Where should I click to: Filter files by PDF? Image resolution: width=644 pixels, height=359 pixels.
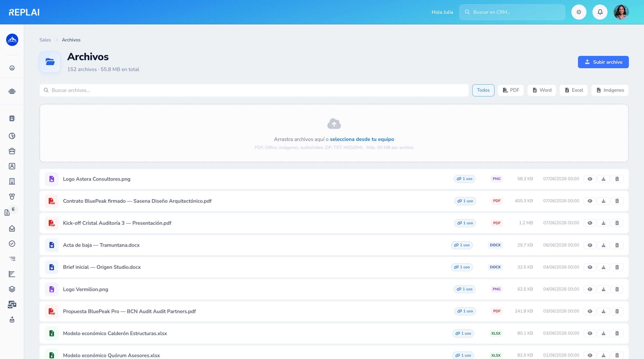pyautogui.click(x=511, y=90)
